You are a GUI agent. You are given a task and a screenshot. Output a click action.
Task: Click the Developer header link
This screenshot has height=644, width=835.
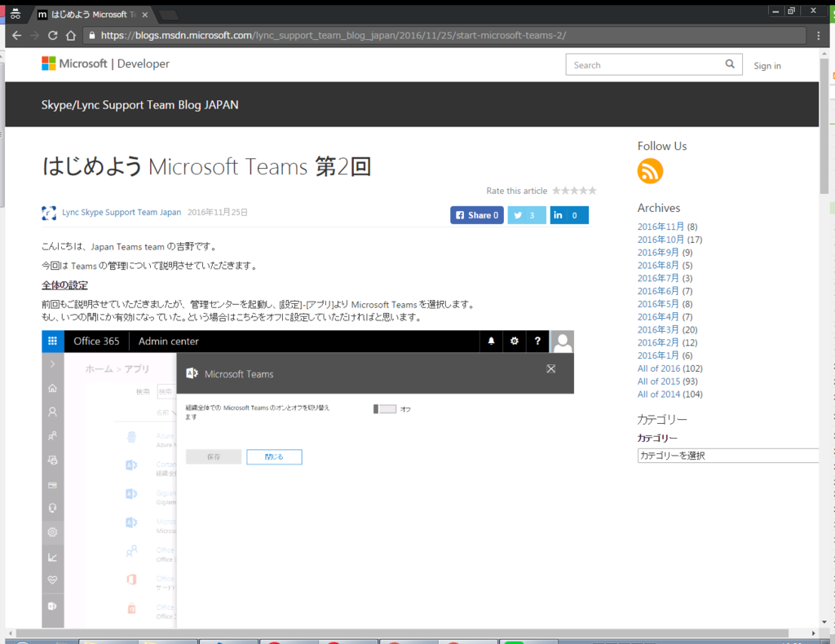144,64
